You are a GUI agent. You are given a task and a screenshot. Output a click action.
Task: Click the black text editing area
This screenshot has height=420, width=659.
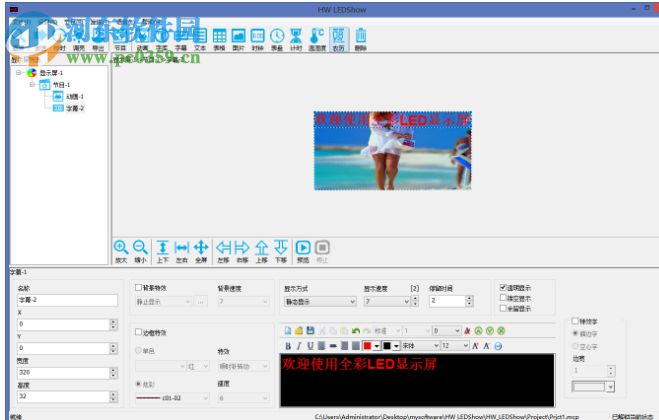point(417,380)
